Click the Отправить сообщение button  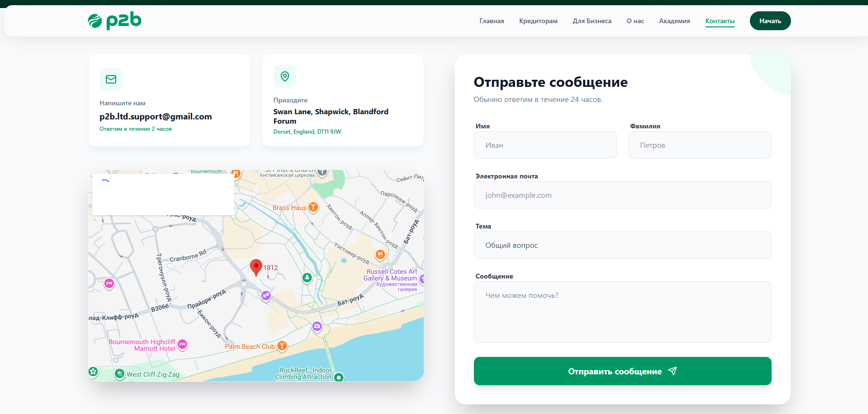(x=623, y=371)
